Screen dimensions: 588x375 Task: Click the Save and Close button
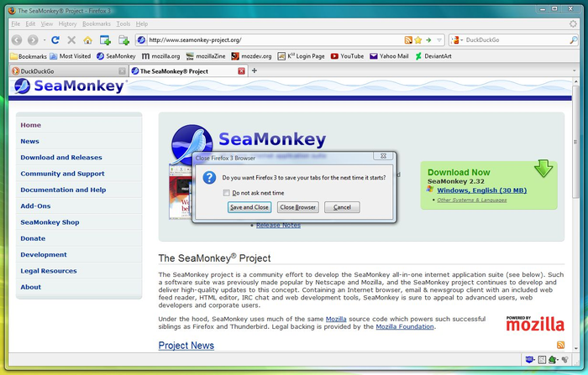click(249, 207)
